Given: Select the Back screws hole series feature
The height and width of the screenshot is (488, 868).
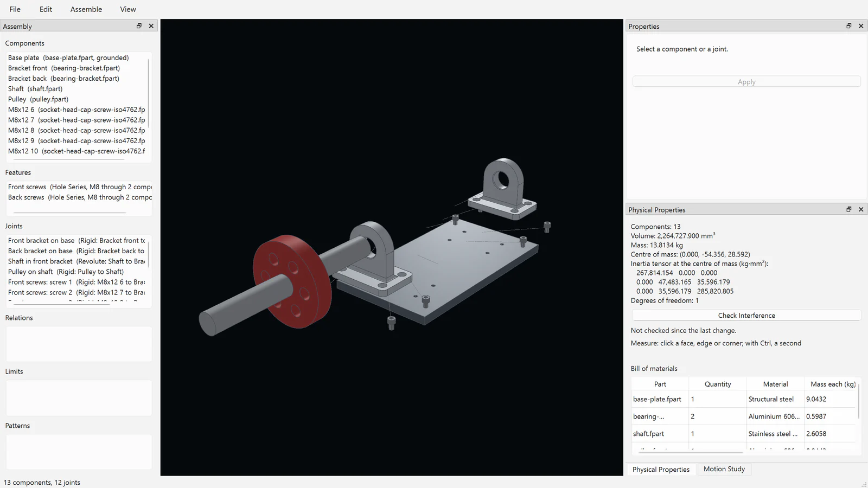Looking at the screenshot, I should tap(79, 197).
